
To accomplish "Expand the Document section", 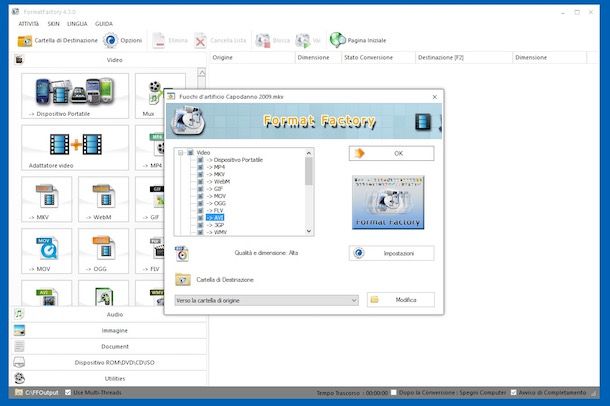I will (110, 346).
